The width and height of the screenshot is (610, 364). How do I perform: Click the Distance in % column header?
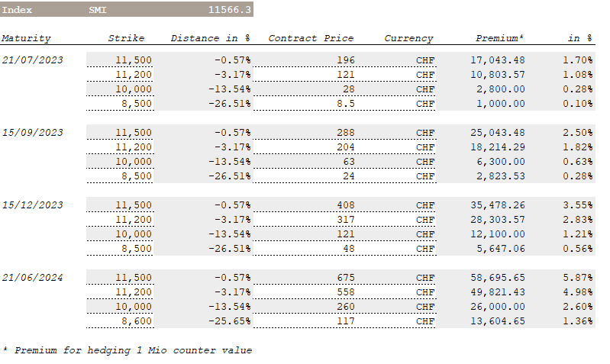(x=211, y=38)
